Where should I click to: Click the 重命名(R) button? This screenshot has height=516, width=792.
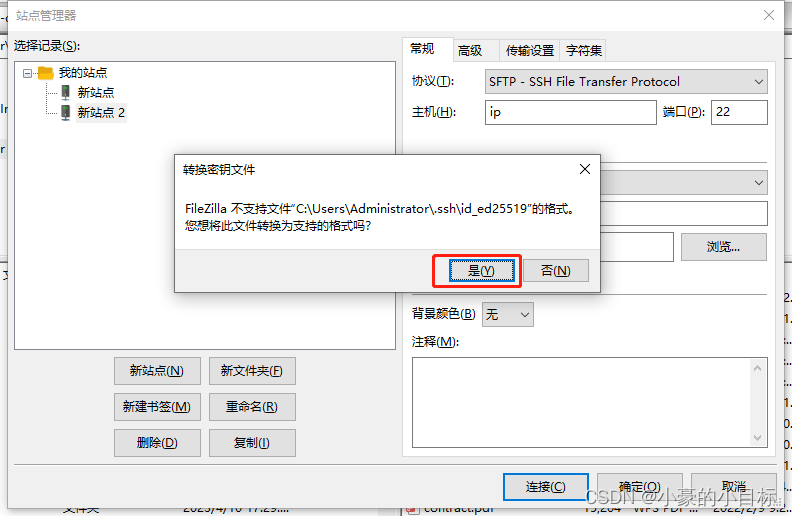252,407
